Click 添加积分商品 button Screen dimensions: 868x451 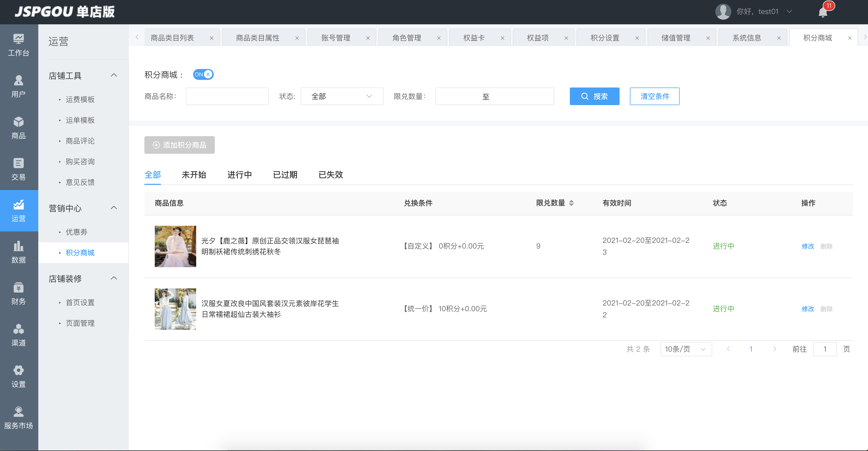pyautogui.click(x=180, y=145)
